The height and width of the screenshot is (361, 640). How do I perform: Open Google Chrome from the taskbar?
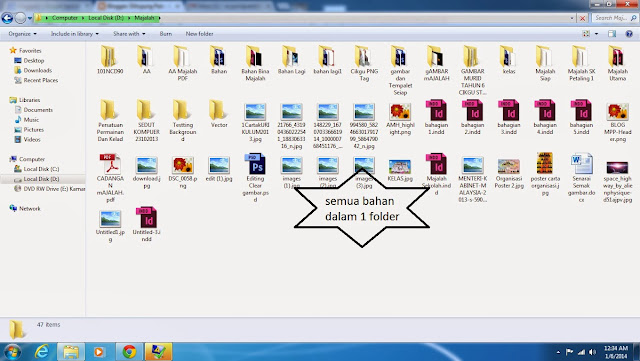pyautogui.click(x=129, y=351)
